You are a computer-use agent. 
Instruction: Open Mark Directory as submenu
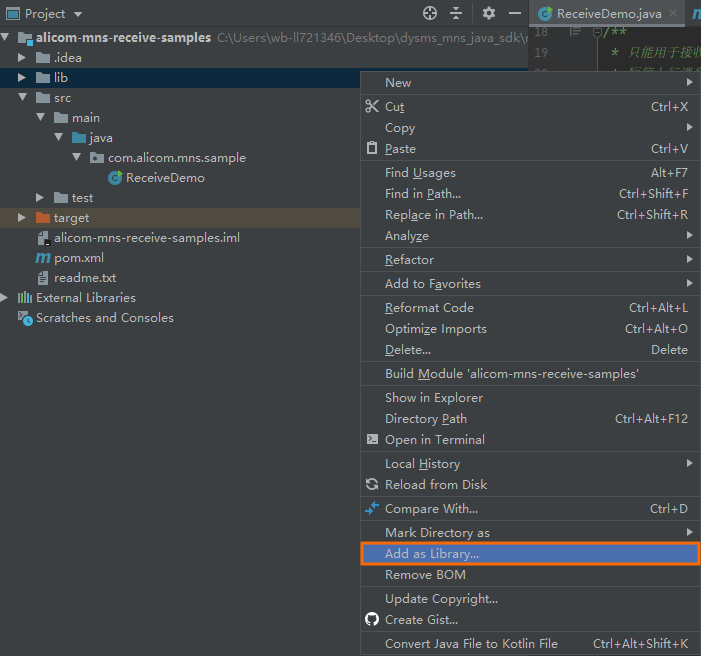(x=530, y=533)
